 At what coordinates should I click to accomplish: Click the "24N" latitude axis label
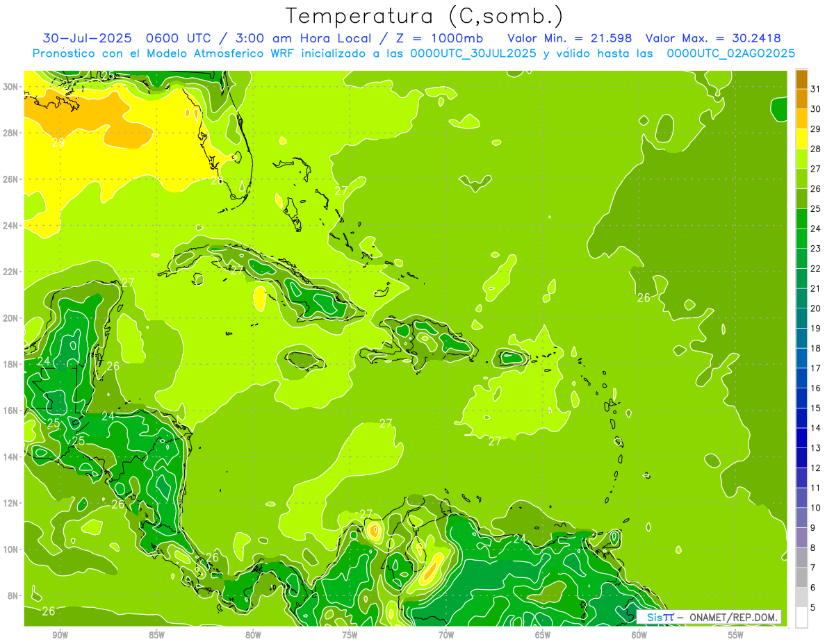[10, 226]
